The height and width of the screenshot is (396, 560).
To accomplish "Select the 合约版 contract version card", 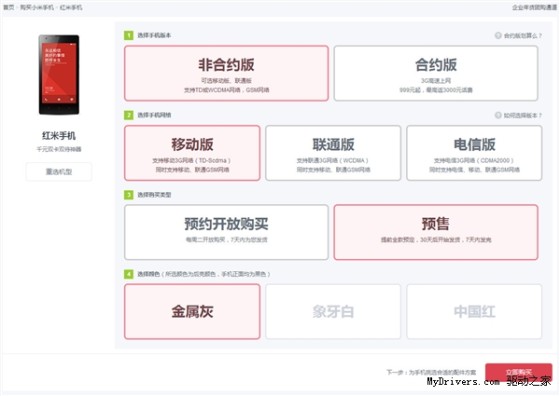I will coord(436,73).
